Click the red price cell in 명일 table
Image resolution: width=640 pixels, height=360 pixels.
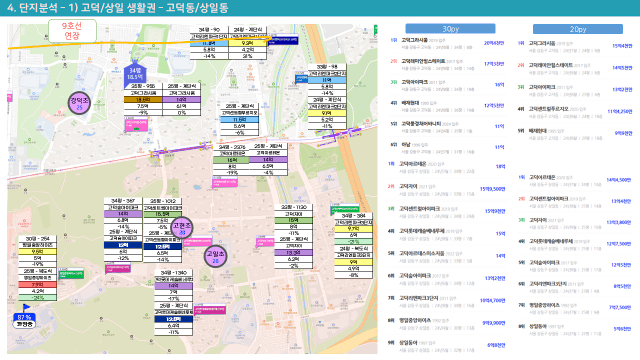tap(38, 284)
